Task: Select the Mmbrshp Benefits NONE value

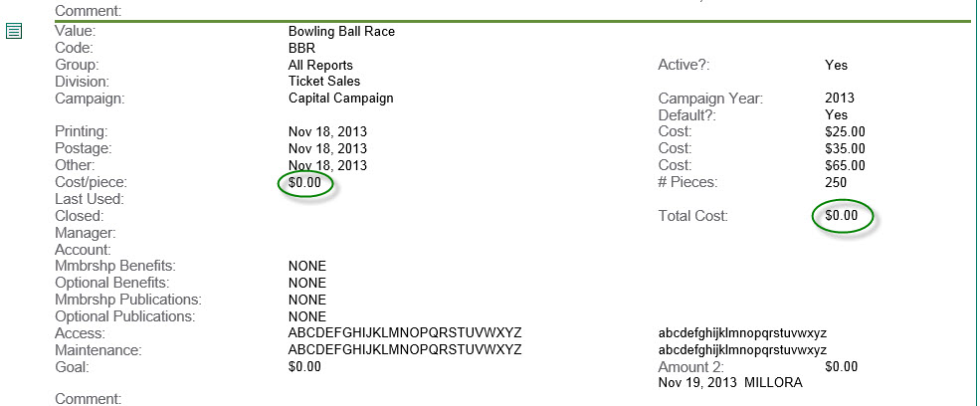Action: tap(306, 267)
